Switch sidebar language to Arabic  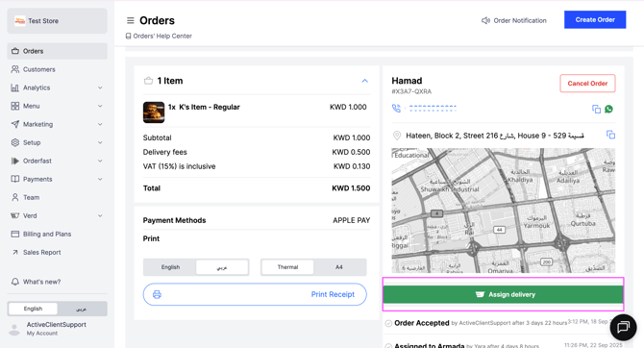(82, 309)
